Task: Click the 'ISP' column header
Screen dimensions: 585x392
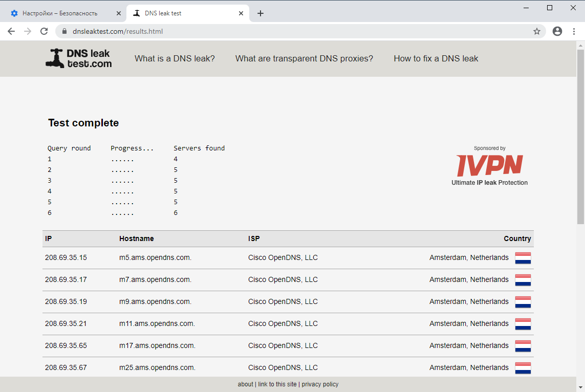Action: [x=254, y=238]
